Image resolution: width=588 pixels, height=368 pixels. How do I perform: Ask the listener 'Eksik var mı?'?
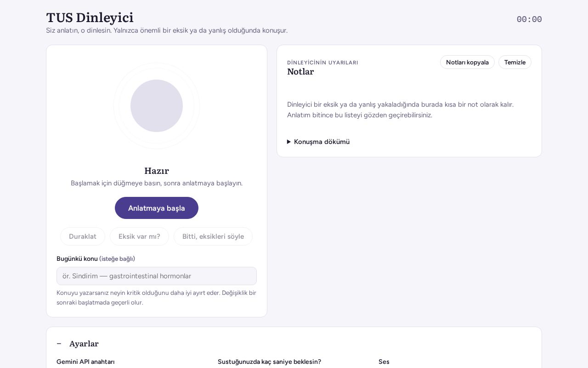coord(139,236)
